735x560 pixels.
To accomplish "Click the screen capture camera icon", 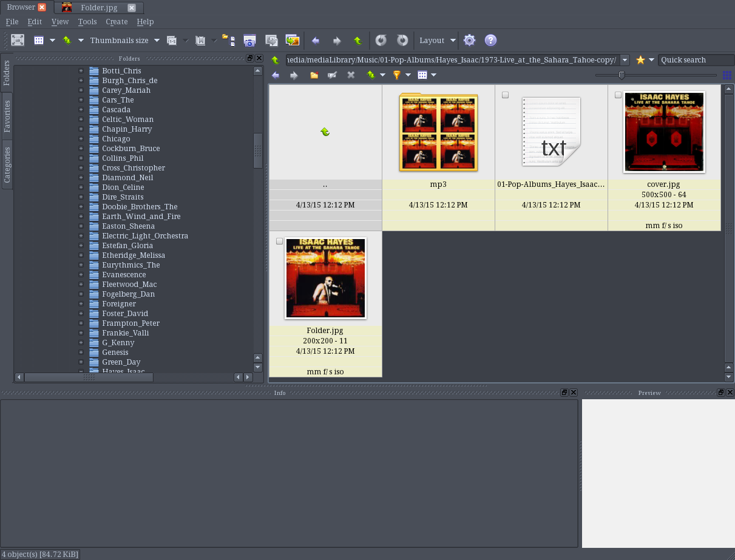I will click(249, 41).
